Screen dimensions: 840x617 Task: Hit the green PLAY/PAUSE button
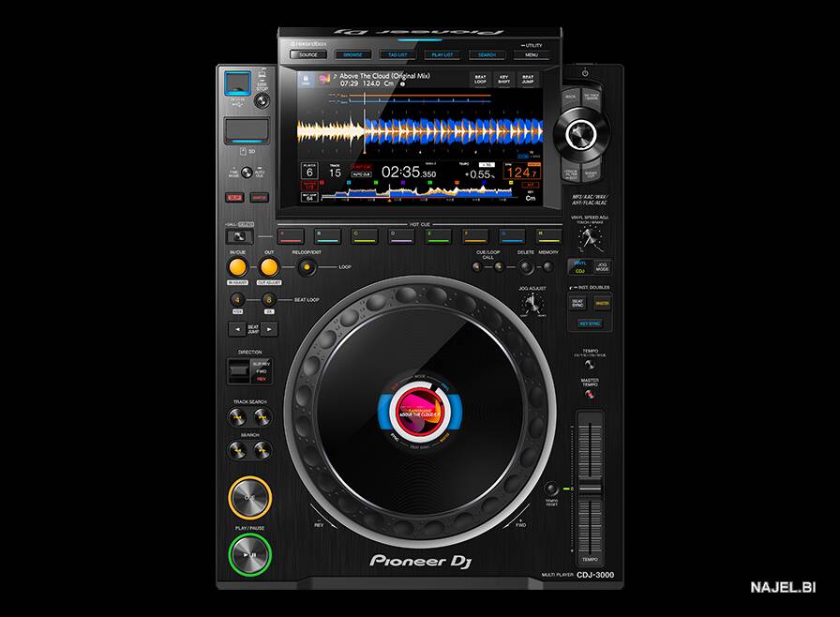250,555
